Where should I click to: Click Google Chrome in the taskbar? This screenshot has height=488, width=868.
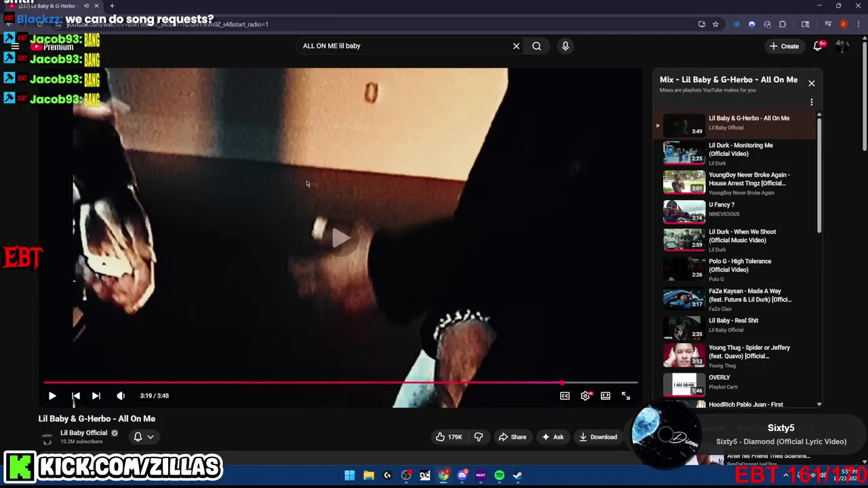point(443,475)
